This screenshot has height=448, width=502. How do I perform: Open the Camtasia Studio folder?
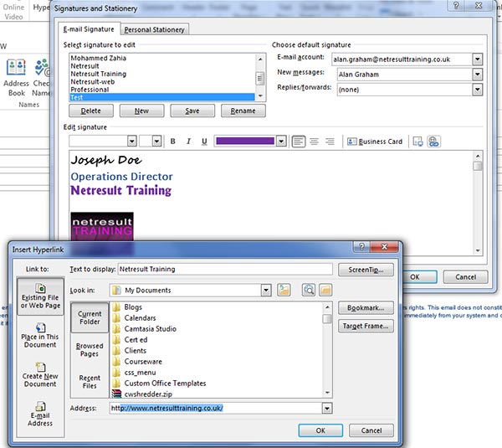[150, 329]
